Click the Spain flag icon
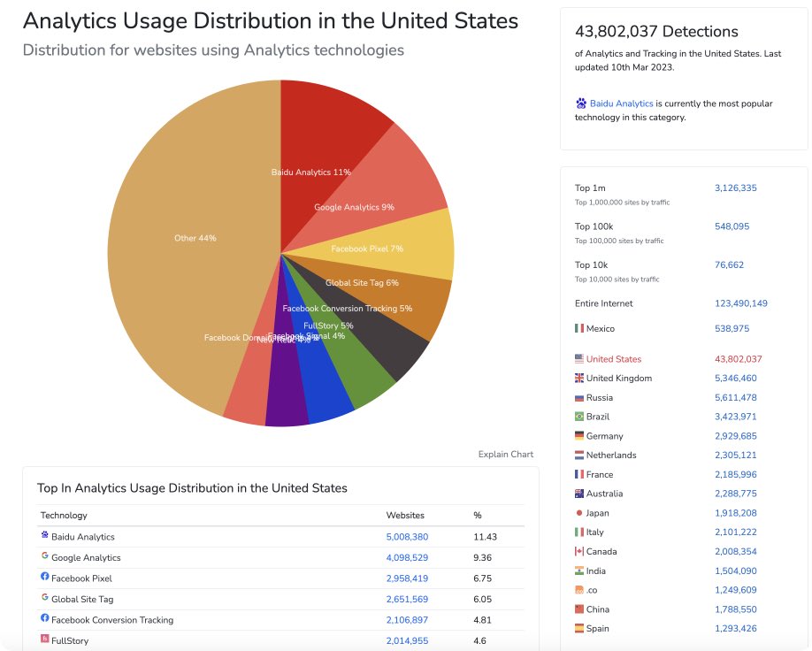 click(x=579, y=628)
